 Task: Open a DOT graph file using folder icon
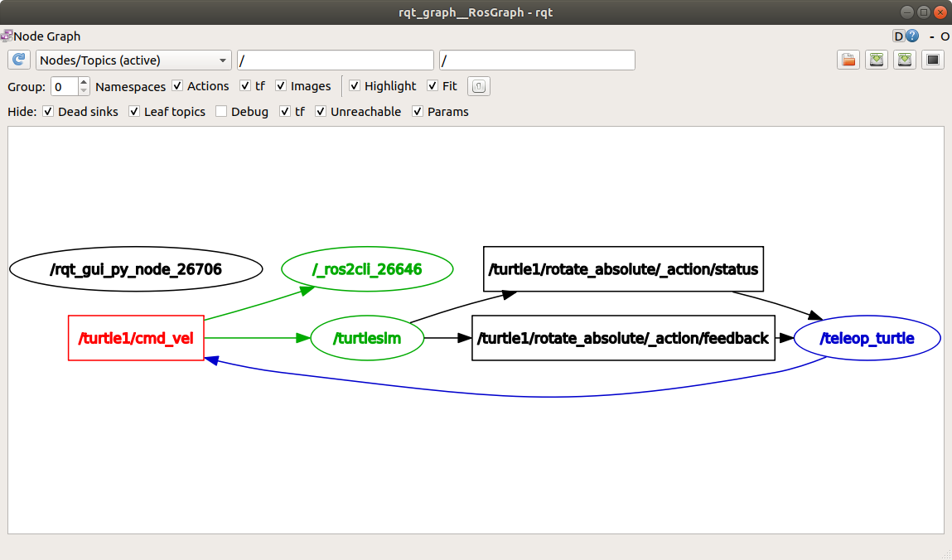[x=848, y=59]
